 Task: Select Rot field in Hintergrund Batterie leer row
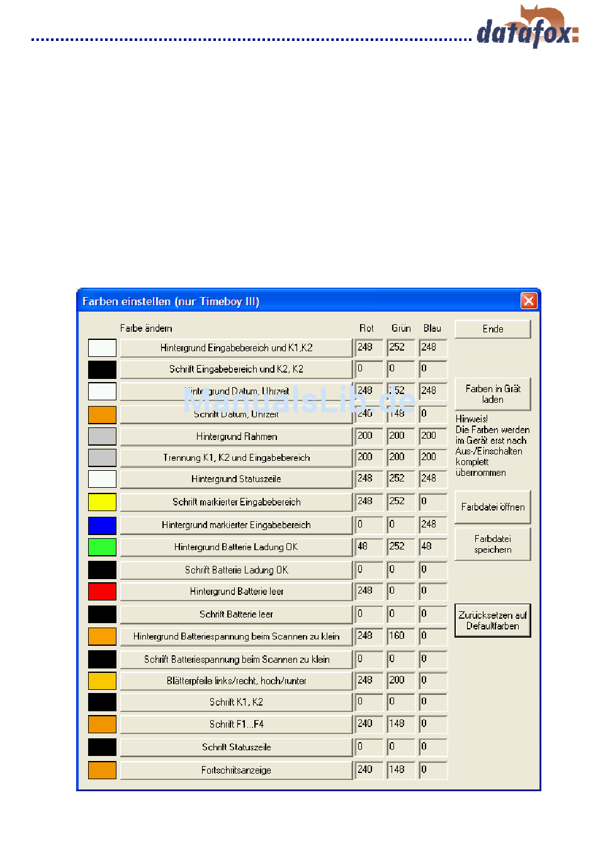coord(369,592)
